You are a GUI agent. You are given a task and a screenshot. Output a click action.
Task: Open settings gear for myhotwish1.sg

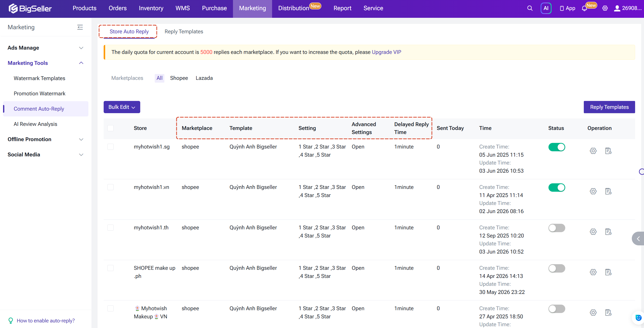click(593, 151)
